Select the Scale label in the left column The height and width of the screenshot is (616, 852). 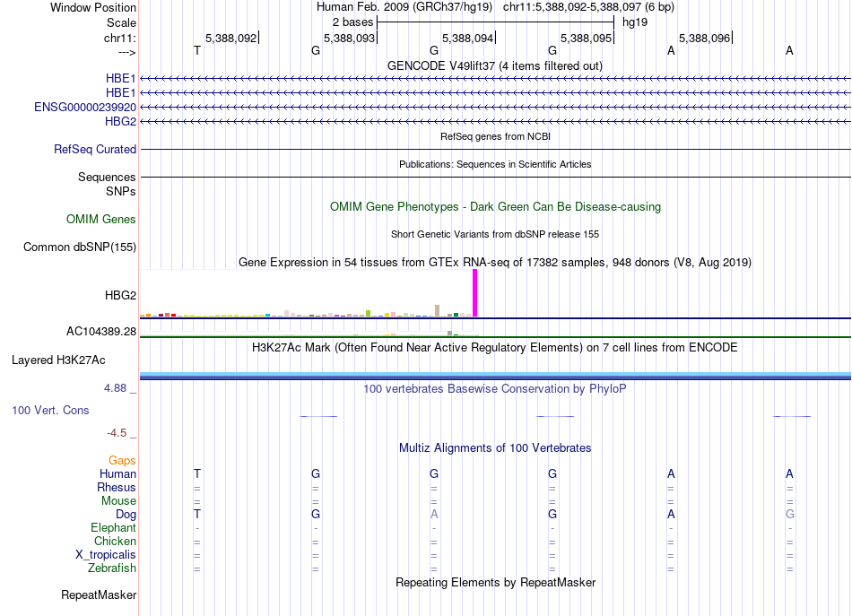[x=121, y=22]
